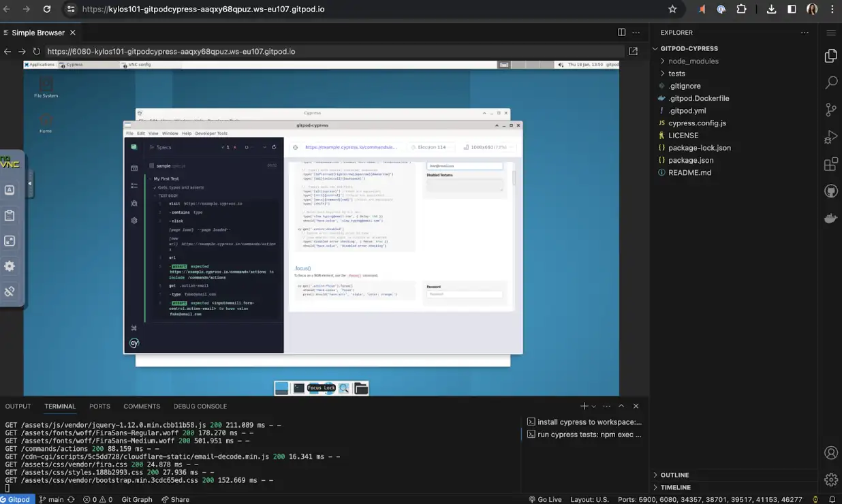Go forward in Simple Browser
This screenshot has height=504, width=842.
(22, 51)
